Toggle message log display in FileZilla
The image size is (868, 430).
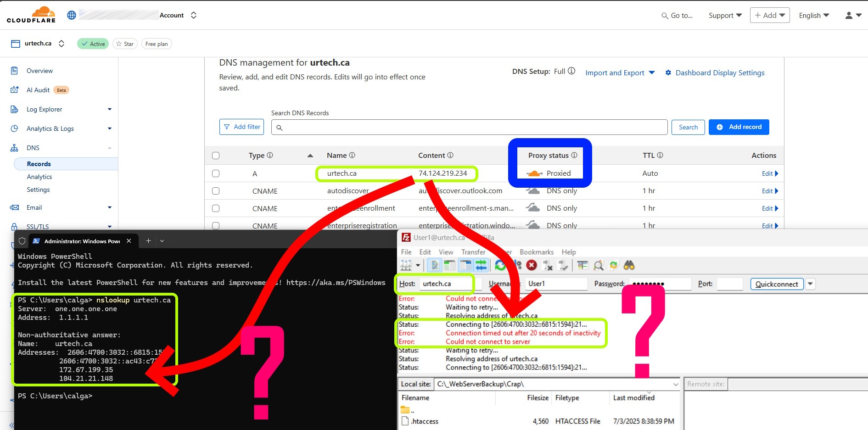coord(434,265)
